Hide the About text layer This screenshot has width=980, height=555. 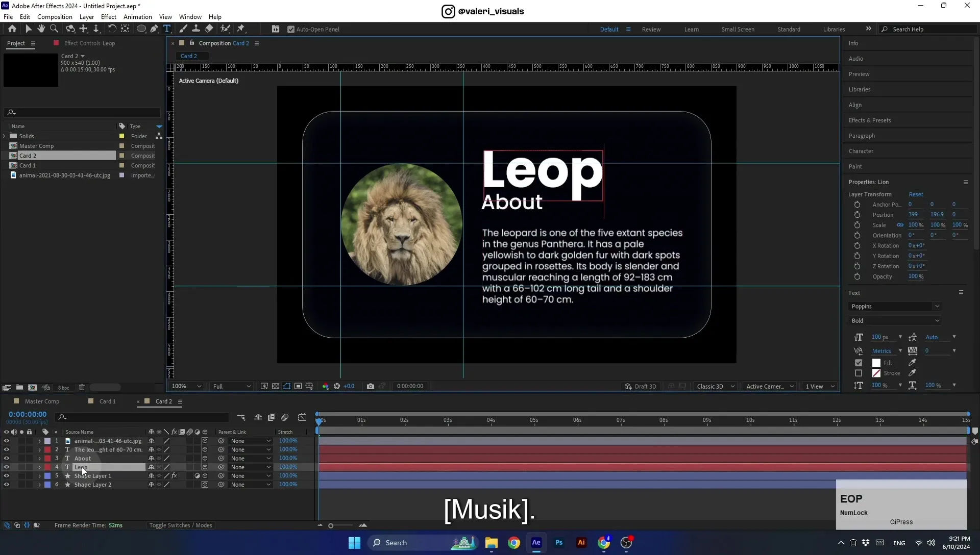coord(6,459)
